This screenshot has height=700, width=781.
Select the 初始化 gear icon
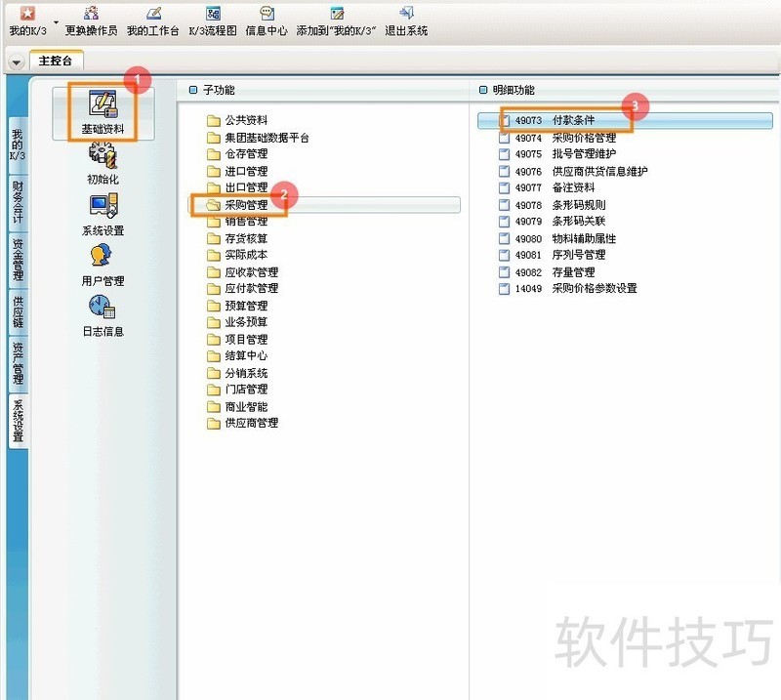pos(103,161)
